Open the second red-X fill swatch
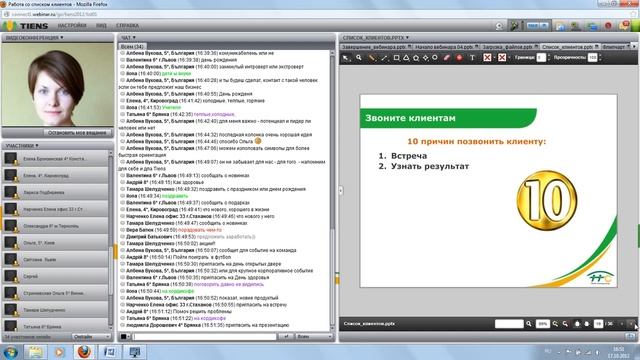This screenshot has height=360, width=640. coord(502,58)
